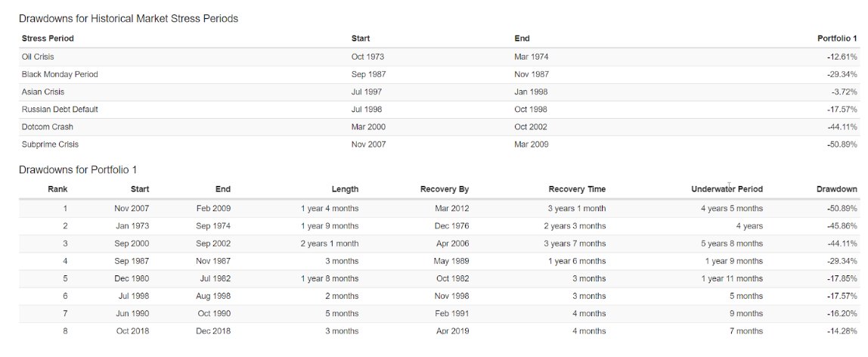Screen dimensions: 868x357
Task: Click the 'Mar 2000' start date
Action: 368,127
